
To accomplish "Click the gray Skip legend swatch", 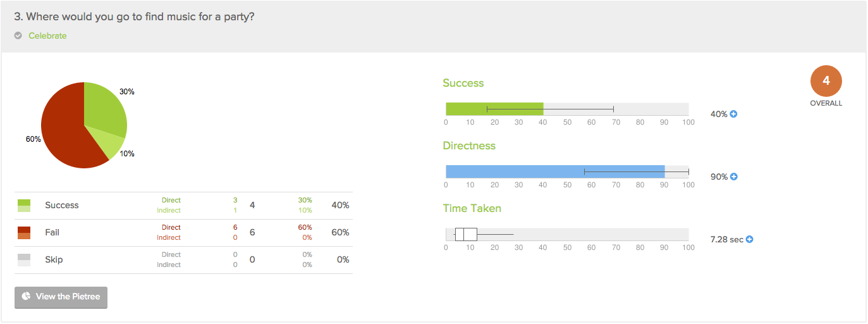I will (24, 260).
